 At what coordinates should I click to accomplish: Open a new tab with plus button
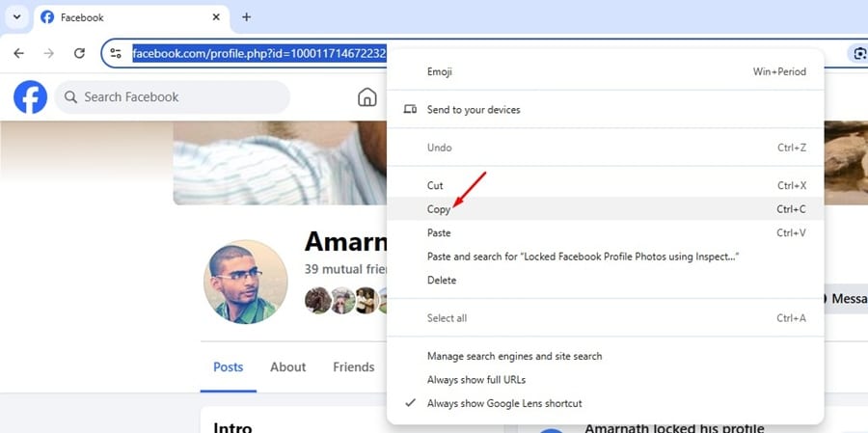246,17
